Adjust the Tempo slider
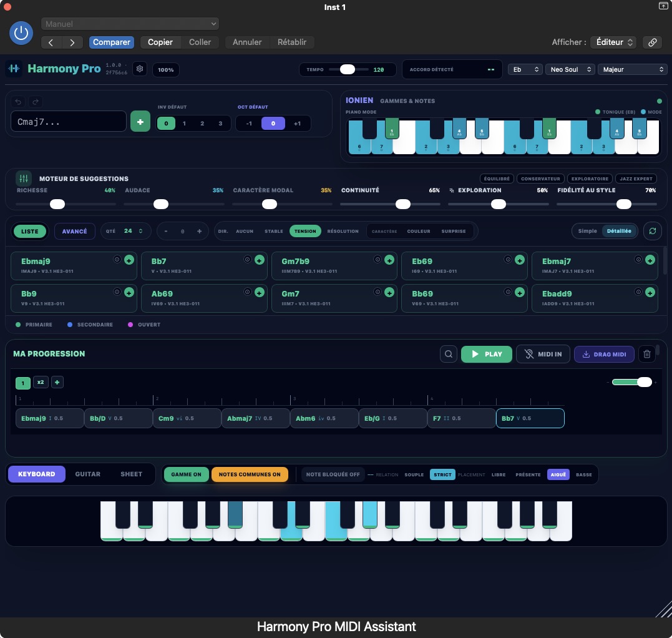The width and height of the screenshot is (672, 638). (348, 69)
